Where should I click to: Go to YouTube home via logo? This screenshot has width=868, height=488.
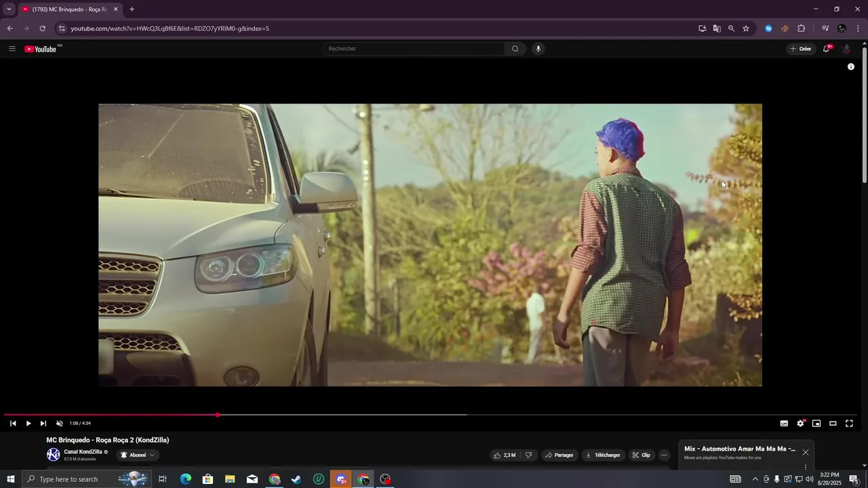(41, 49)
